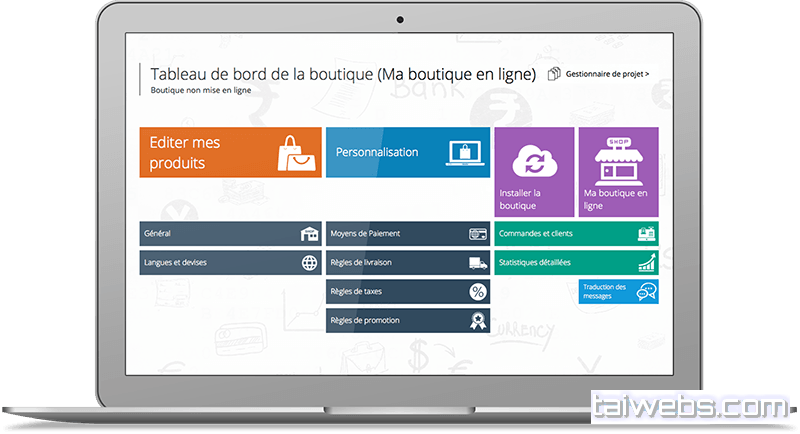This screenshot has width=800, height=434.
Task: Click the credit card icon for Moyens de Paiement
Action: click(478, 234)
